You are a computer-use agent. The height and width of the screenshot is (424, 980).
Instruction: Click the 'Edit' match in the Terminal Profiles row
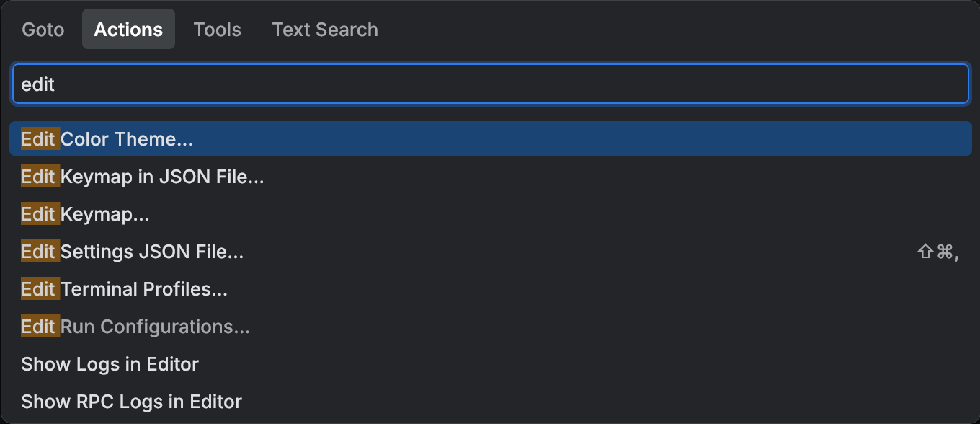pyautogui.click(x=38, y=289)
